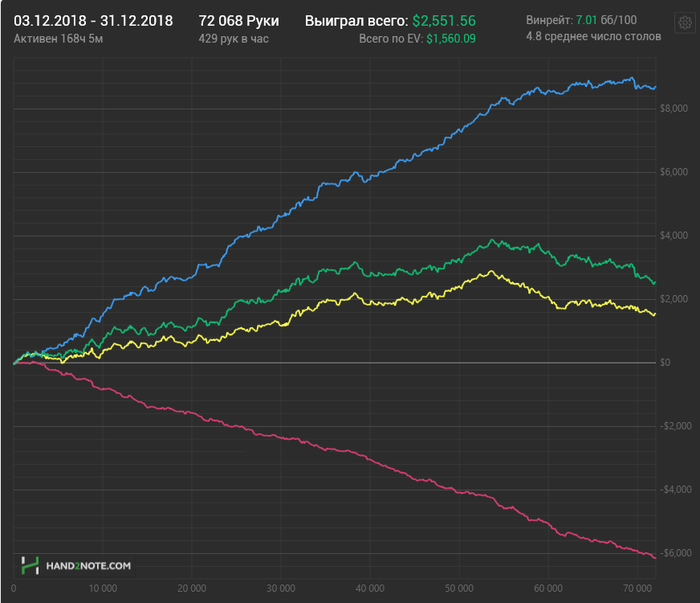Click the date range 03.12.2018 - 31.12.2018

[x=93, y=21]
